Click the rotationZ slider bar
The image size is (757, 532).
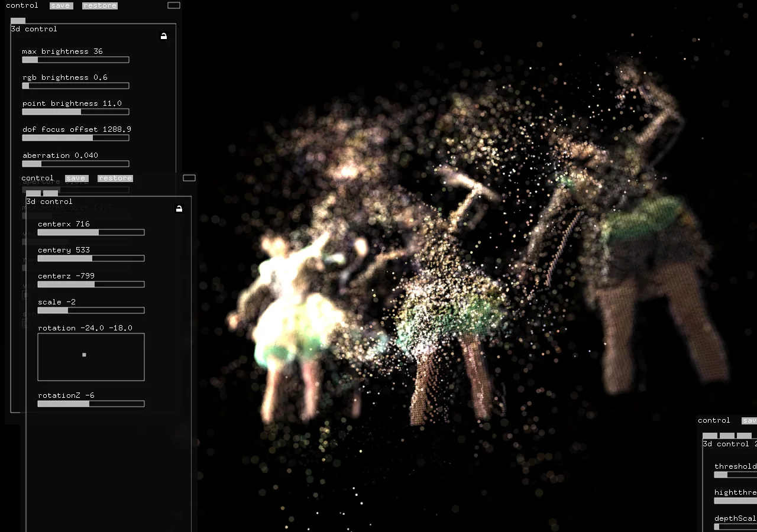91,404
